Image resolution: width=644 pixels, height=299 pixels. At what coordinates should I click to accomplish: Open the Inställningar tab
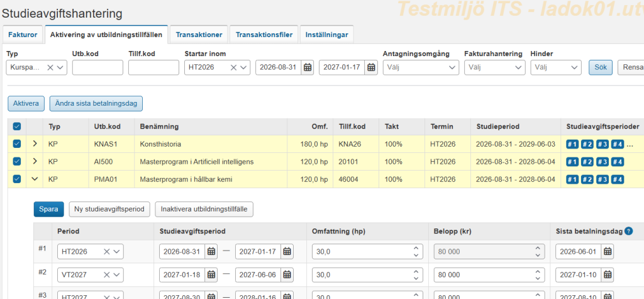click(327, 35)
